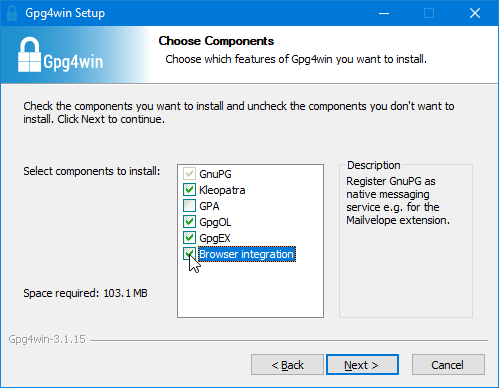Uncheck the GpgOL component checkbox
This screenshot has width=499, height=388.
[189, 222]
